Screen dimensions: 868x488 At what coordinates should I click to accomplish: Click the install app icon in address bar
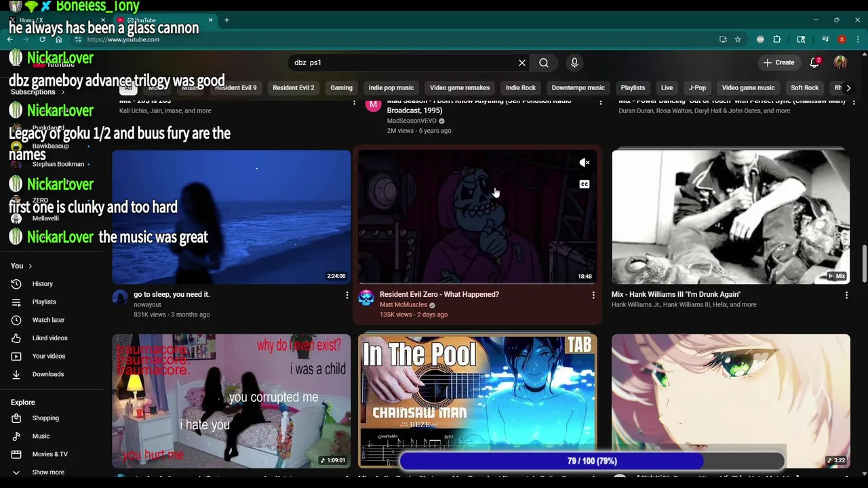click(x=723, y=39)
